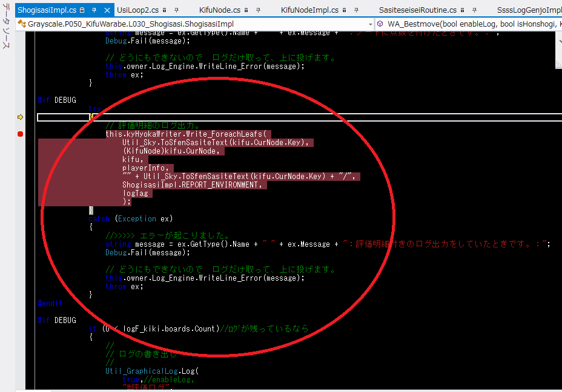Viewport: 562px width, 392px height.
Task: Click 'Util_Sky.ToSfenSasiteText(kifu.CurNode.Key),' line
Action: click(x=216, y=143)
